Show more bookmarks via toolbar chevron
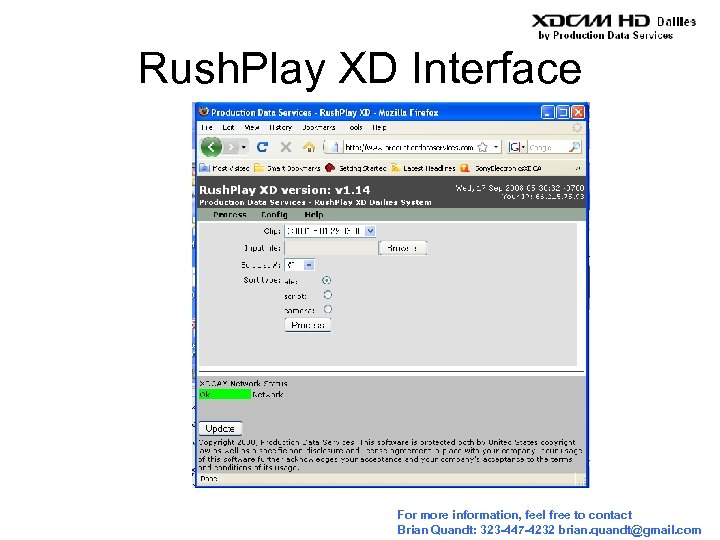The width and height of the screenshot is (720, 540). coord(578,169)
